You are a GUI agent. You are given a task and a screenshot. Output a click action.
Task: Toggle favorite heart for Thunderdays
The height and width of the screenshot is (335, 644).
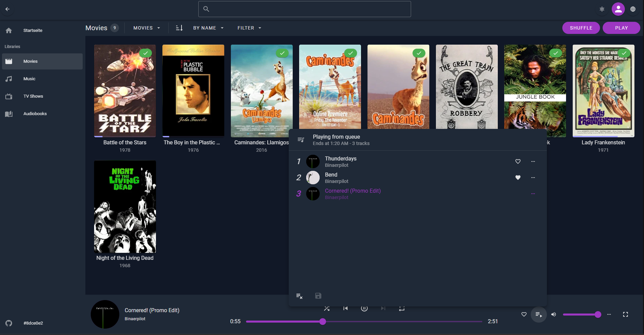518,161
